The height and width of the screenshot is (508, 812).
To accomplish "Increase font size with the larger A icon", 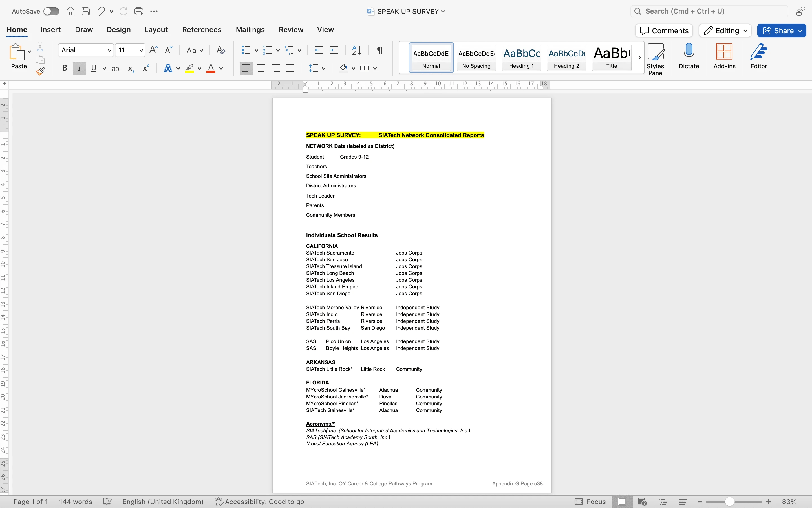I will pyautogui.click(x=153, y=50).
